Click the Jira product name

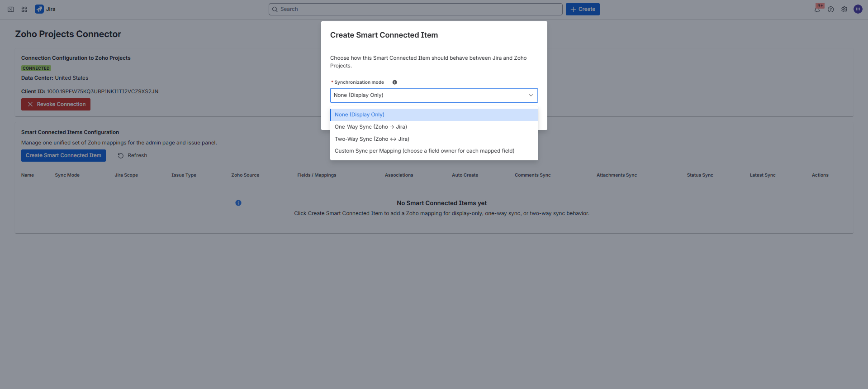pos(51,9)
